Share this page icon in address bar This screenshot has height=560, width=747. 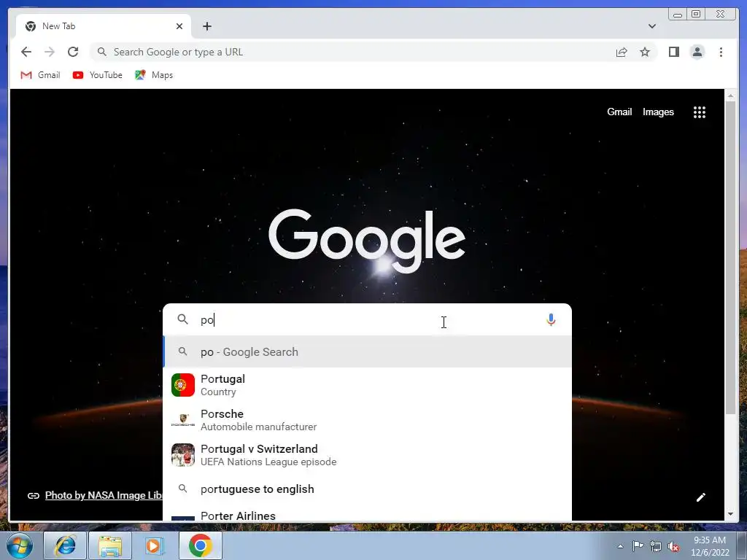click(622, 52)
